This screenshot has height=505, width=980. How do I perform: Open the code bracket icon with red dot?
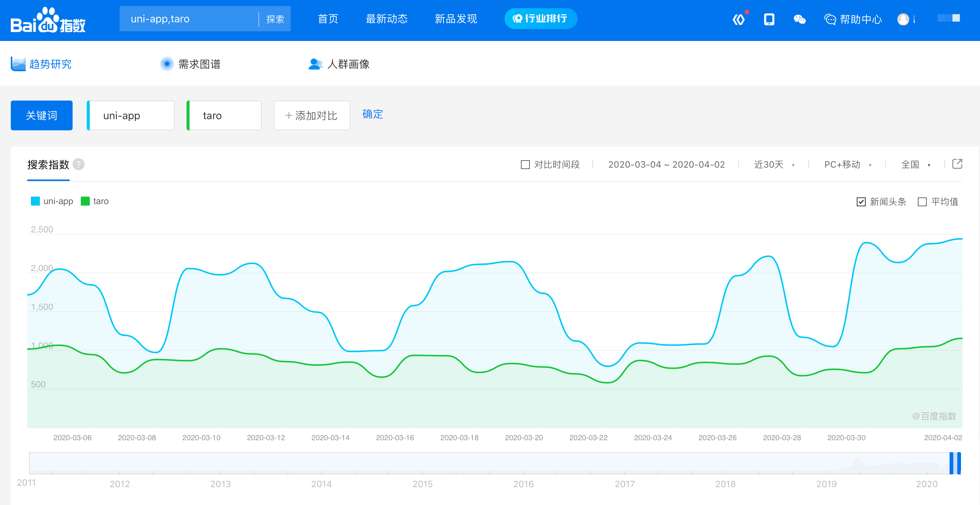pyautogui.click(x=738, y=19)
